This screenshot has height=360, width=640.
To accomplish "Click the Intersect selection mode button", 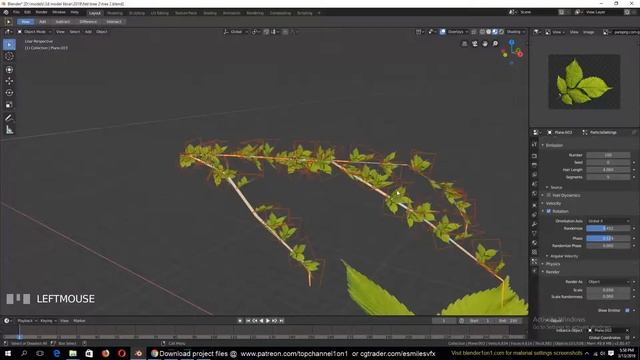I will click(113, 22).
